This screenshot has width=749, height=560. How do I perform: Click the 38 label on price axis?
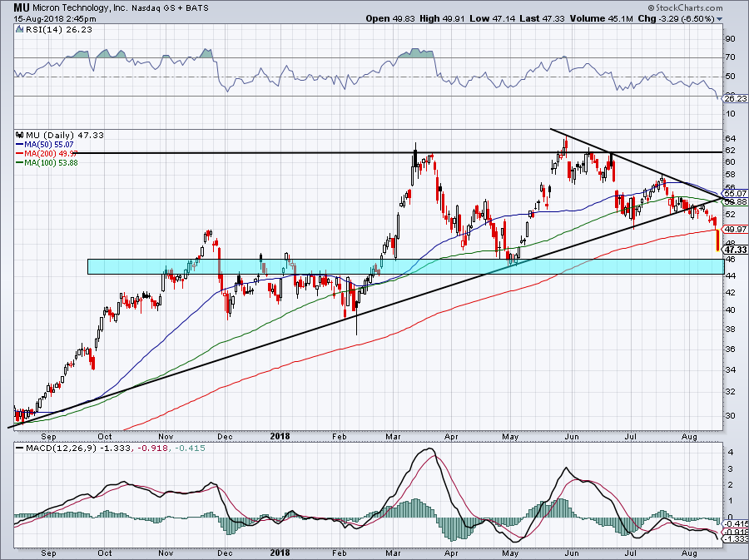(731, 329)
